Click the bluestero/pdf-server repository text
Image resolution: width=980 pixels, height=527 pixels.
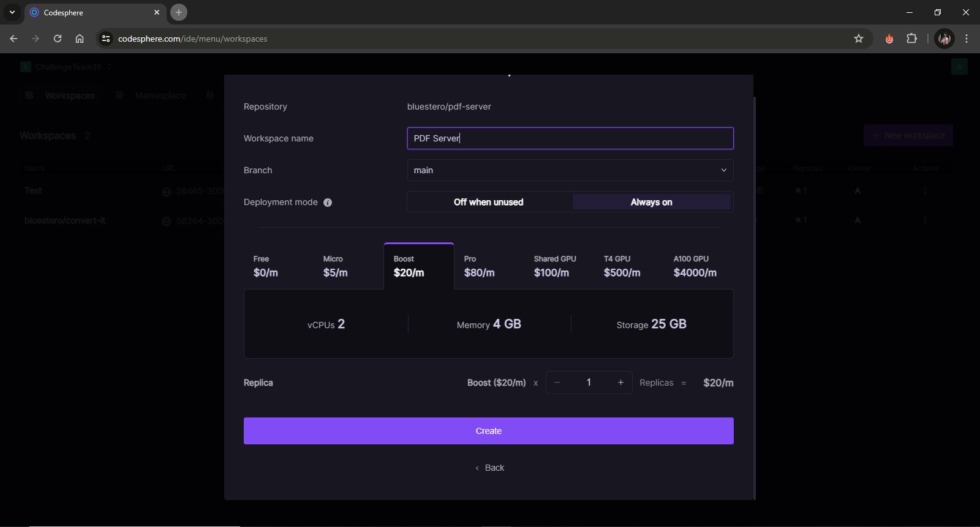449,107
